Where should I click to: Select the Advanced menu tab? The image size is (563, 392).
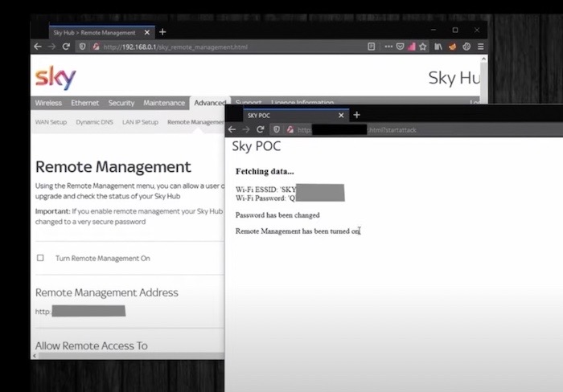pyautogui.click(x=210, y=103)
